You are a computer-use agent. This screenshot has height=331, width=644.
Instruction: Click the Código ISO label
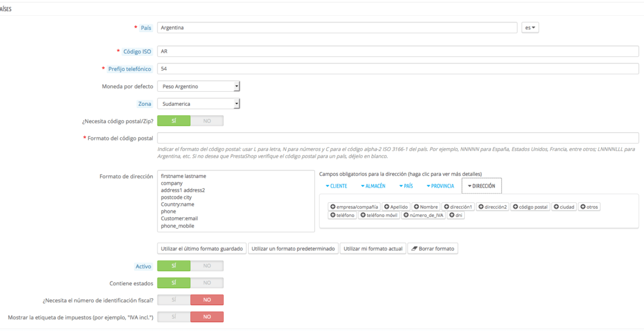tap(137, 51)
